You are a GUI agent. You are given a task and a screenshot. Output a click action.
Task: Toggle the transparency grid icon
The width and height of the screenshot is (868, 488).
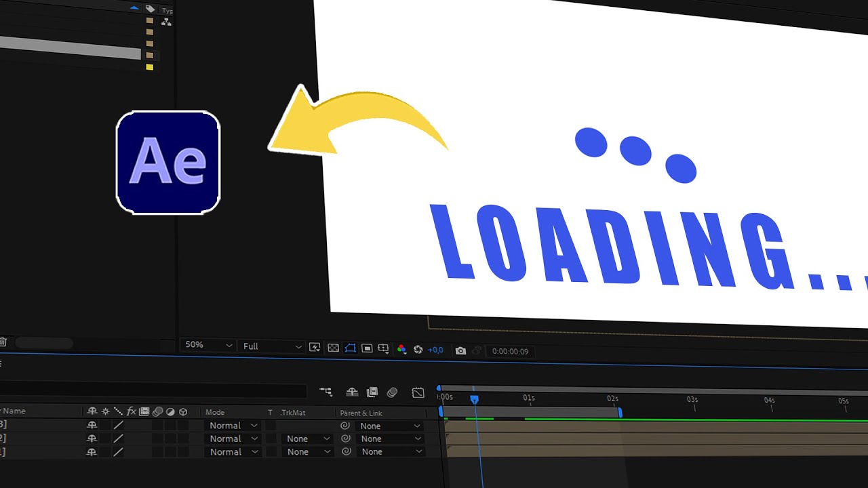[333, 348]
